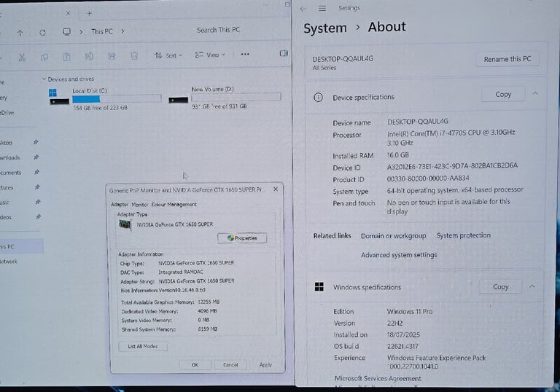Click Cancel in the adapter dialog
This screenshot has width=560, height=392.
pos(230,365)
